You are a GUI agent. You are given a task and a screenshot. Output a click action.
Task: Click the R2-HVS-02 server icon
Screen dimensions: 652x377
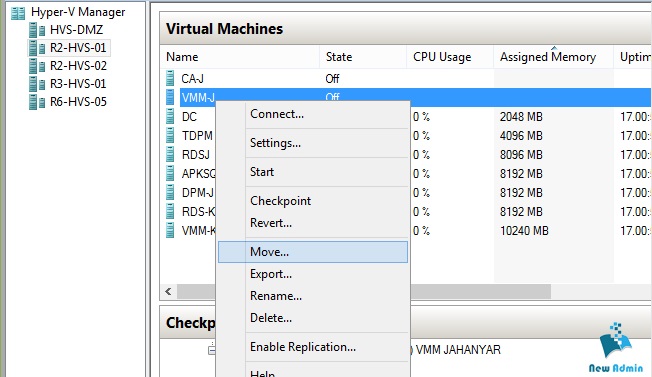(37, 66)
